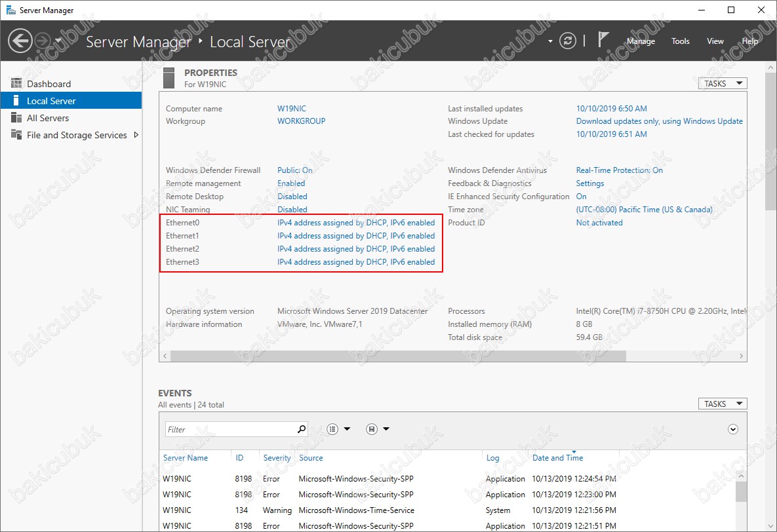The height and width of the screenshot is (532, 777).
Task: Select event from 10/13/2019 12:23:00 PM
Action: (446, 495)
